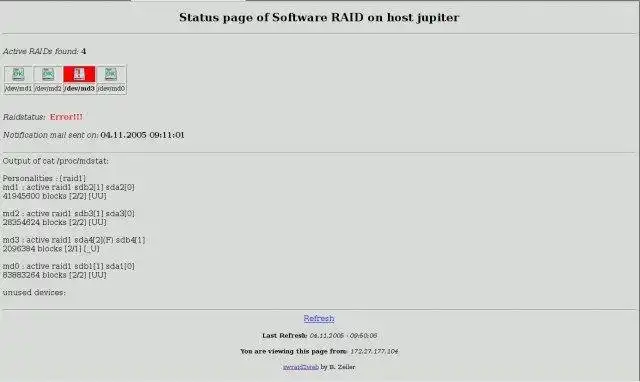This screenshot has width=640, height=382.
Task: Click the page heading "Status page of Software RAID on host jupiter"
Action: click(x=319, y=18)
